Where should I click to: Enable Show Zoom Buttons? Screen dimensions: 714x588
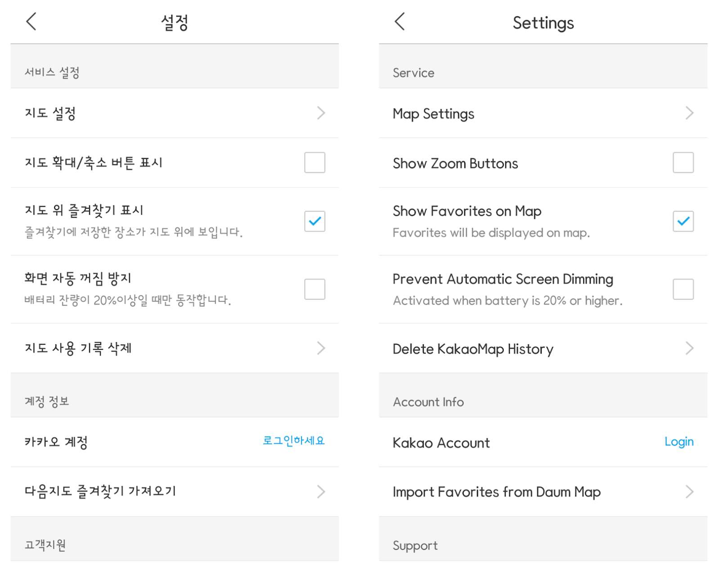click(x=683, y=163)
